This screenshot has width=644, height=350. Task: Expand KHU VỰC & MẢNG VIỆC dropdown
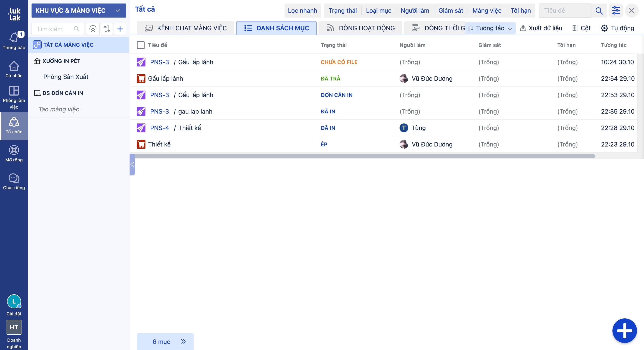point(78,11)
